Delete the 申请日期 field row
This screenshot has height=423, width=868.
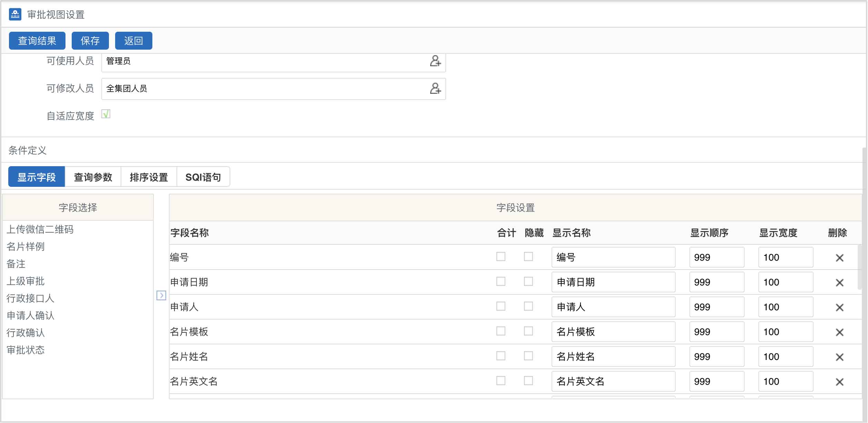click(x=839, y=282)
